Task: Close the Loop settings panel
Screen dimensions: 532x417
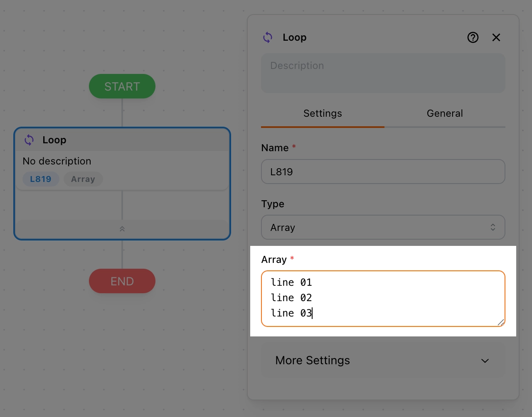Action: coord(496,37)
